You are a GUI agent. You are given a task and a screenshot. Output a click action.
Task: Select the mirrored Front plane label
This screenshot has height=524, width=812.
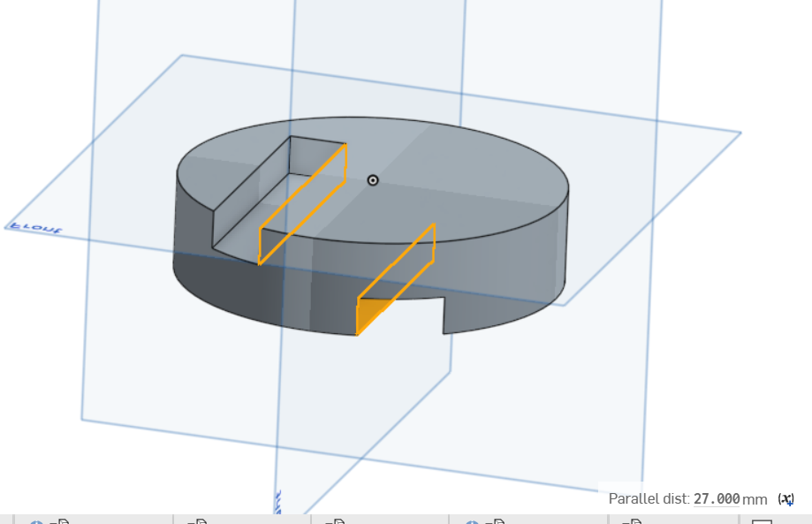click(x=35, y=229)
